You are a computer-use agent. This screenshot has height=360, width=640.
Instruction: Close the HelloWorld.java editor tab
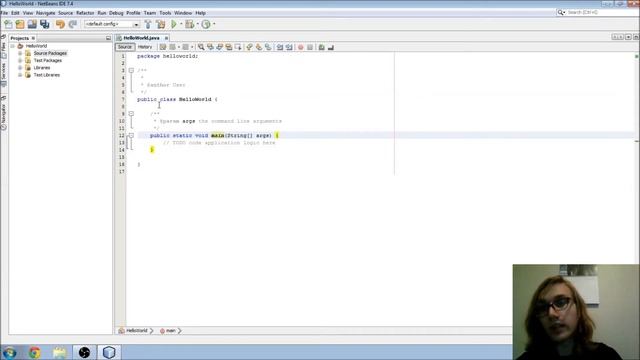click(166, 38)
